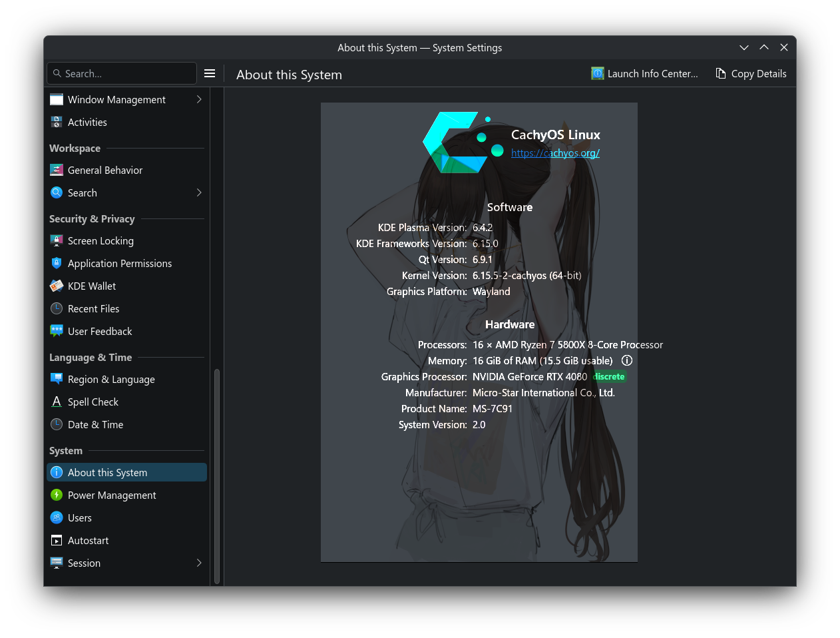The height and width of the screenshot is (638, 840).
Task: Open the hamburger menu button
Action: 210,73
